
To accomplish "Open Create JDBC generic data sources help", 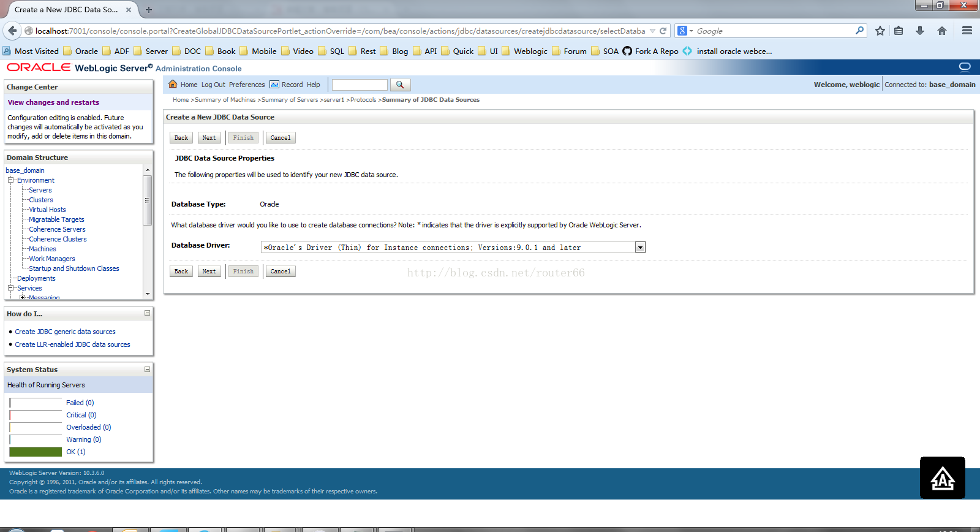I will click(x=65, y=332).
